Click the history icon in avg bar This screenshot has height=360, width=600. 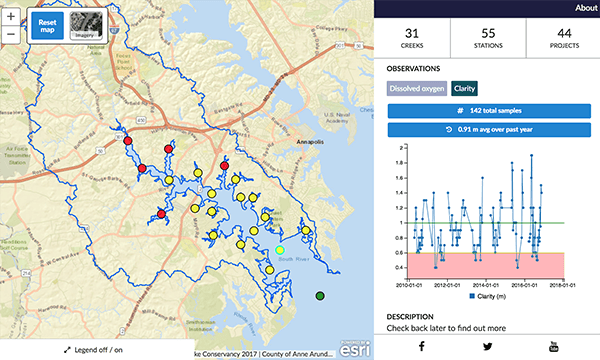pyautogui.click(x=449, y=130)
